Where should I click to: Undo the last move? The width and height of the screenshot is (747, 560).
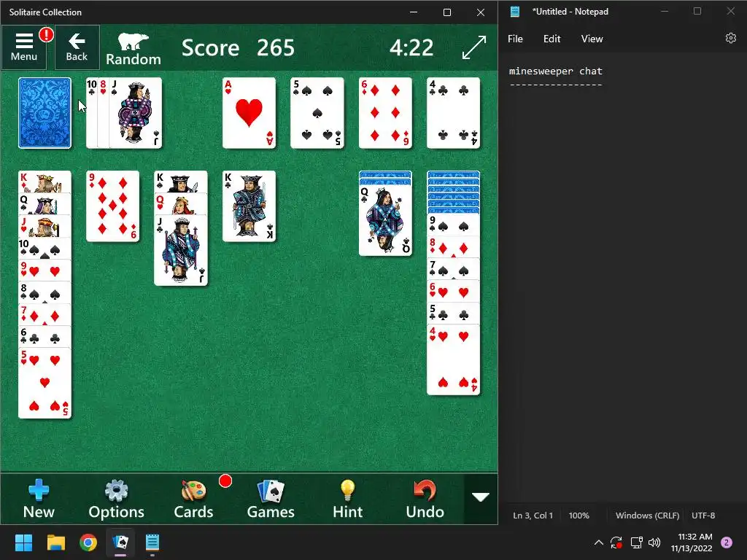tap(425, 499)
